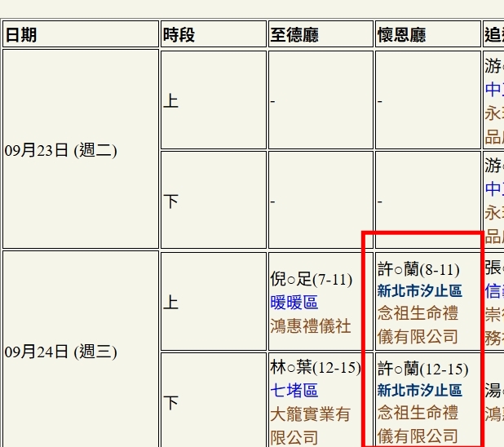The width and height of the screenshot is (504, 447).
Task: Select the 許○蘭(8-11) booking entry
Action: 418,269
